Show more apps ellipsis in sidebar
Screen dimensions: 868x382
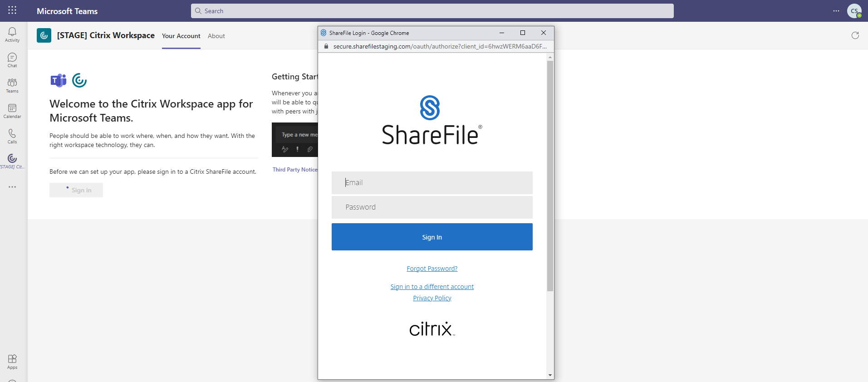(12, 187)
